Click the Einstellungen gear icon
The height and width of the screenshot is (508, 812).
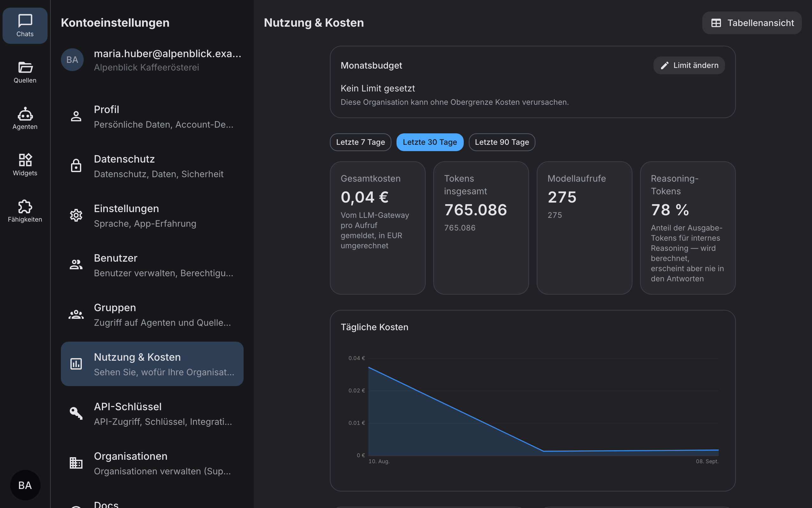[x=76, y=215]
